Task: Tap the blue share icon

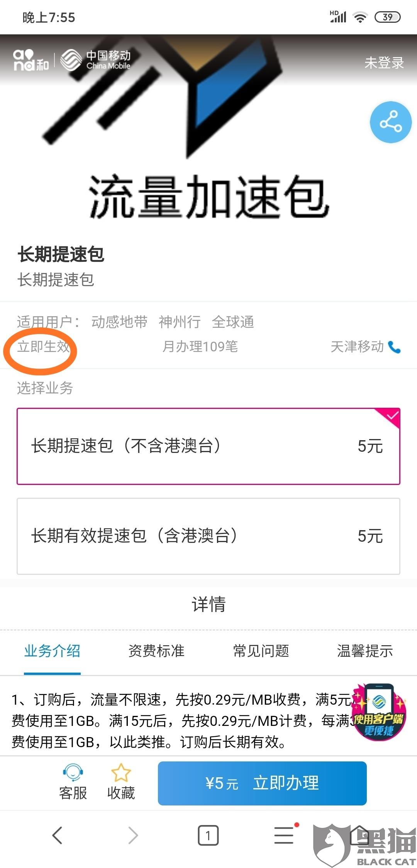Action: [390, 122]
